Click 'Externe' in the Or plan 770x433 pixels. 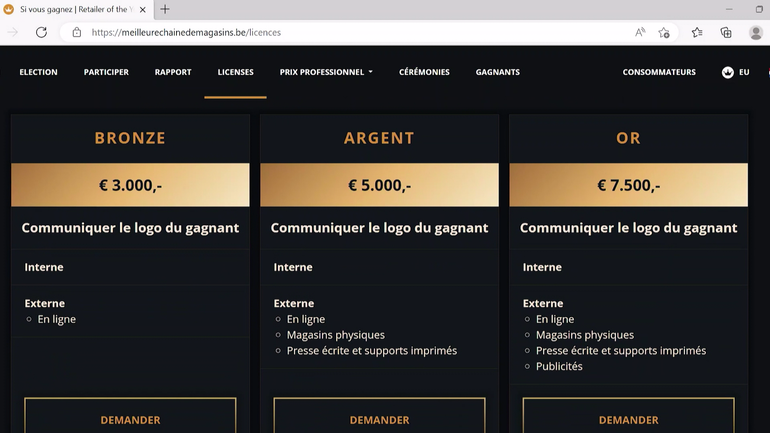point(543,303)
